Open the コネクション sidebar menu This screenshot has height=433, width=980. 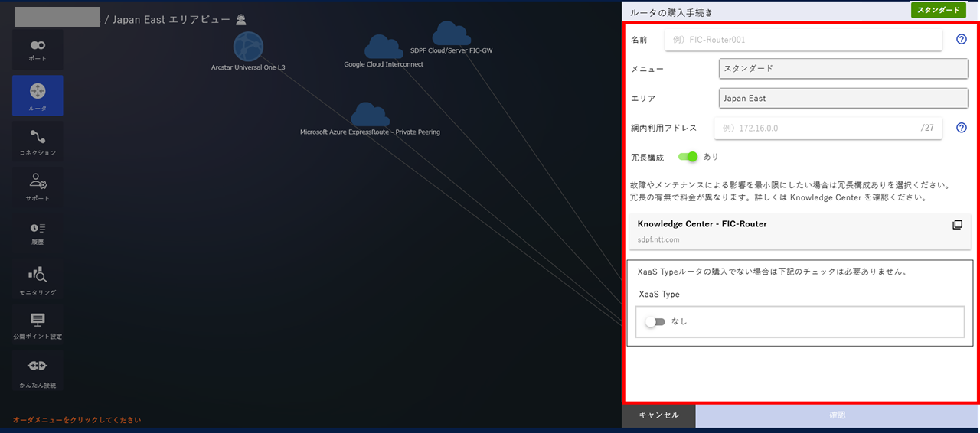click(38, 142)
